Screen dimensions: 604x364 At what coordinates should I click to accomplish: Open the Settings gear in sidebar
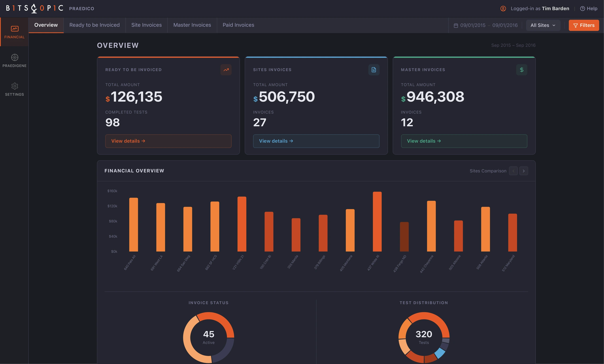[14, 89]
